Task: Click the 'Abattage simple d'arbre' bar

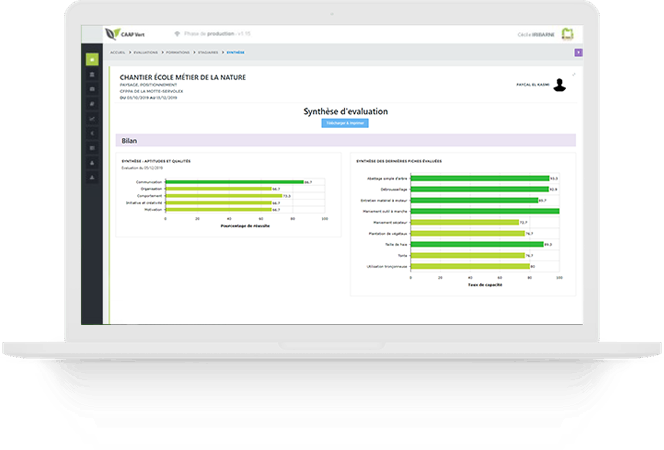Action: 480,178
